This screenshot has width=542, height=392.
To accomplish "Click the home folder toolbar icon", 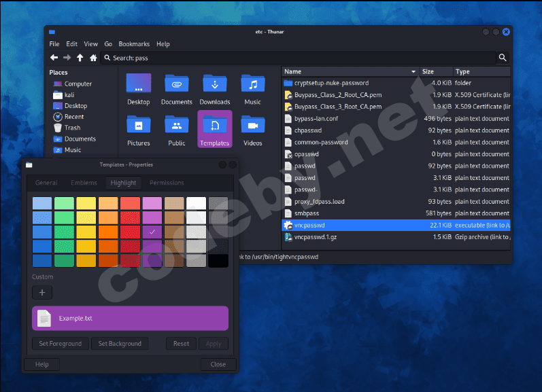I will click(93, 58).
